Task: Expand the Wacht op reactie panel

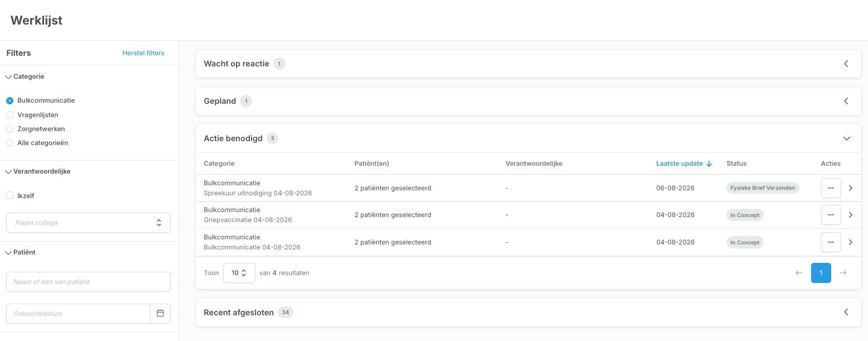Action: pos(846,64)
